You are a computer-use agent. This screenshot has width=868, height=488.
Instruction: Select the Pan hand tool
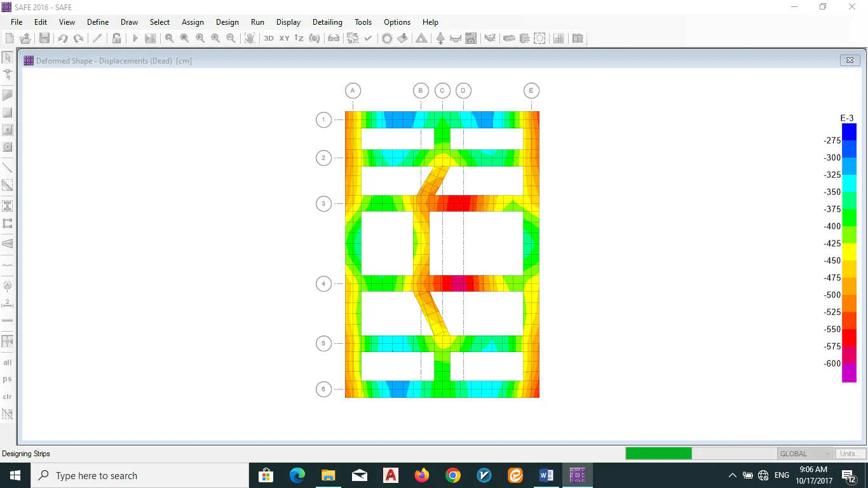[250, 38]
